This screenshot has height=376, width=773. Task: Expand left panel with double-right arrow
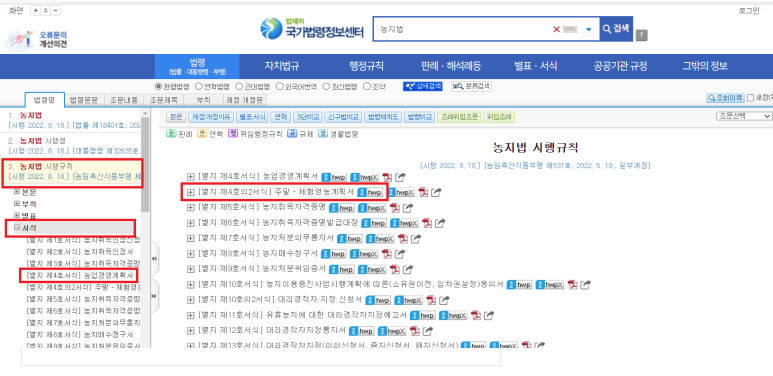point(154,296)
